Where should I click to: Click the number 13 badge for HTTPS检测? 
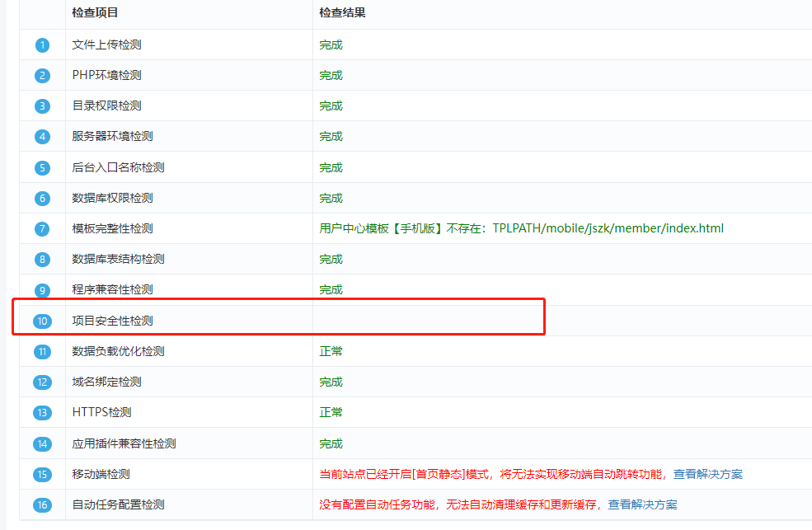point(43,413)
